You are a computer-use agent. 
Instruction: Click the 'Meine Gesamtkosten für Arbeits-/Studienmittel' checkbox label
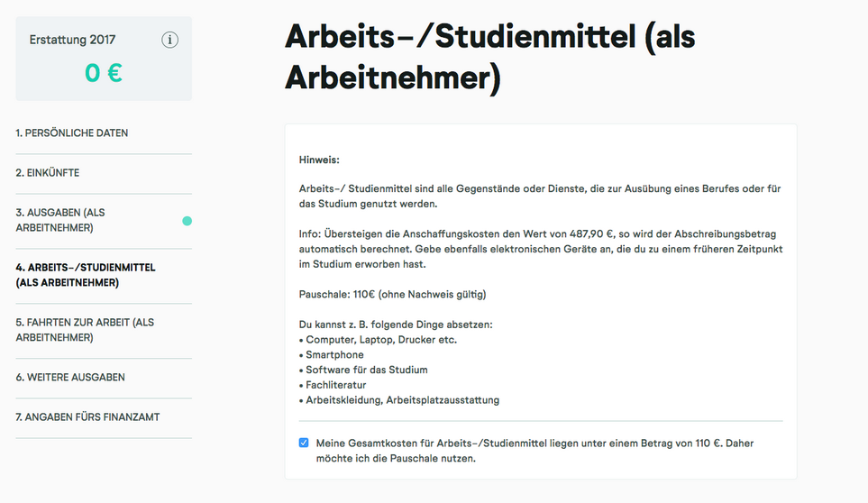[x=535, y=451]
